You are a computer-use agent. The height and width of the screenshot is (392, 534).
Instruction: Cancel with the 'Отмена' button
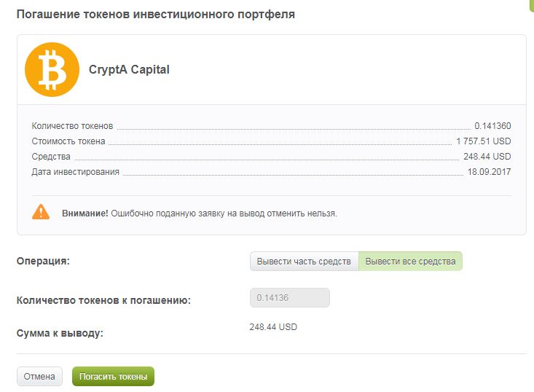[x=39, y=376]
